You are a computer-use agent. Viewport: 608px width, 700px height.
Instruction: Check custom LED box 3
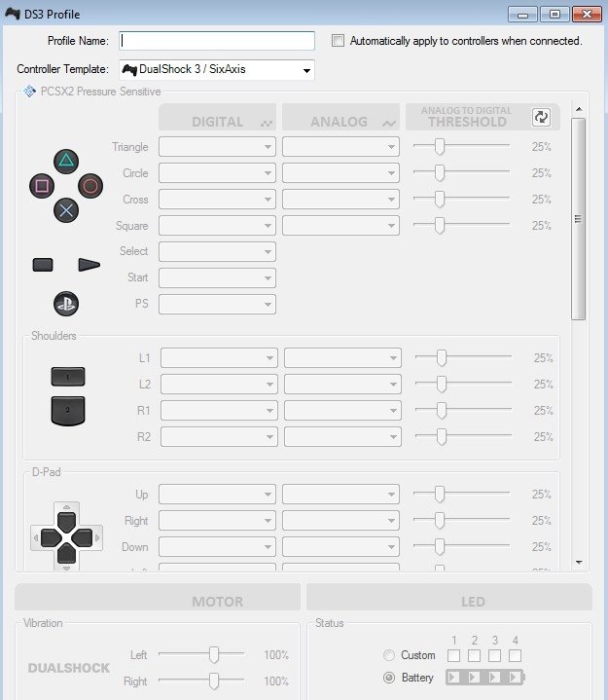click(x=494, y=655)
